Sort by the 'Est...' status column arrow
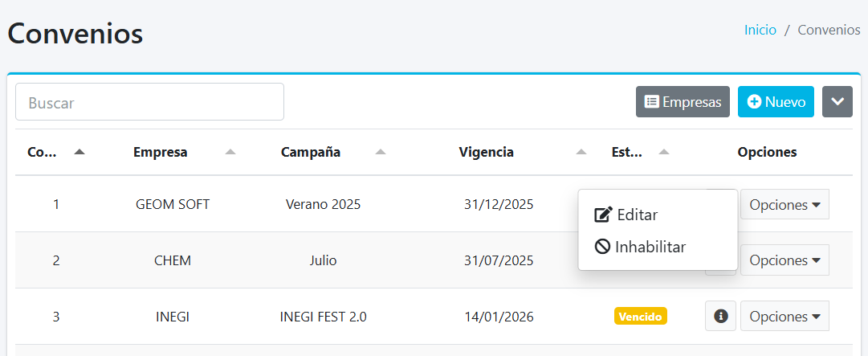Image resolution: width=868 pixels, height=356 pixels. point(663,152)
